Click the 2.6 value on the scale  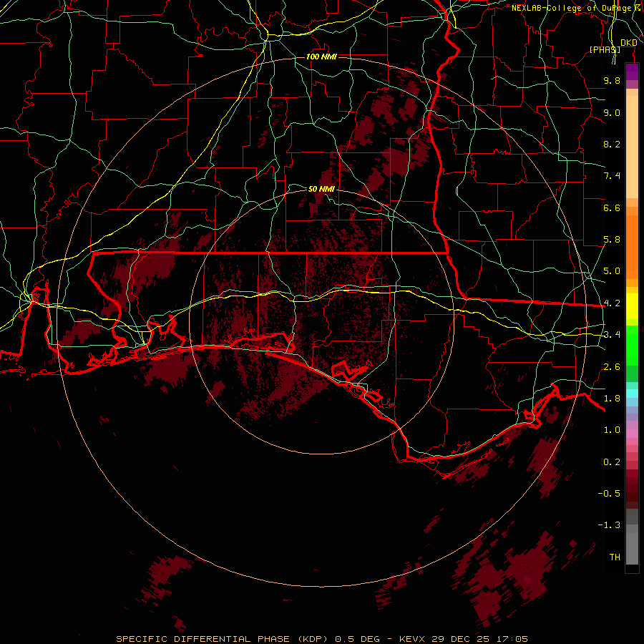click(x=612, y=367)
